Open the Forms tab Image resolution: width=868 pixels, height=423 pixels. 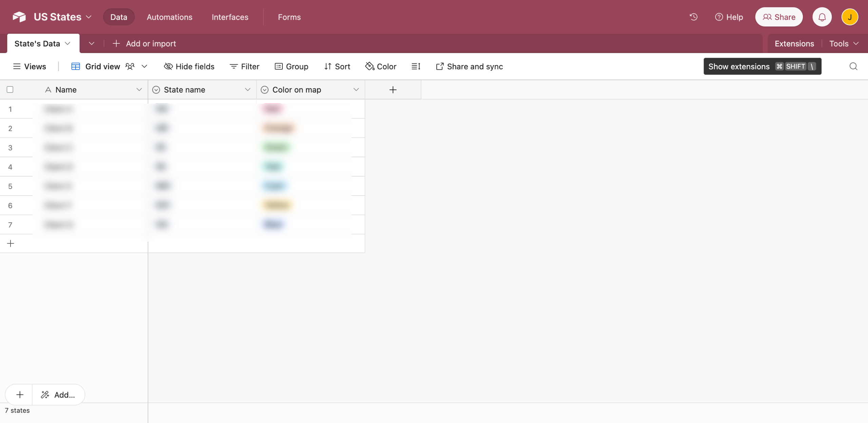289,17
